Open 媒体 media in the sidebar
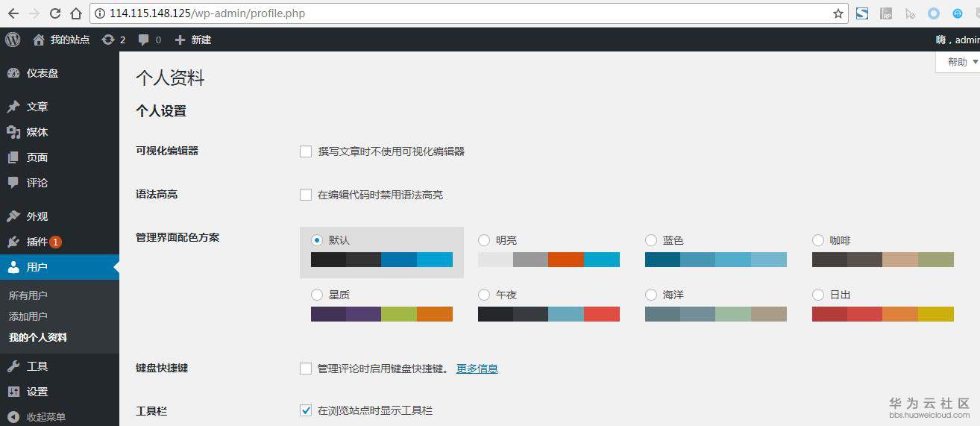The image size is (980, 426). coord(60,132)
